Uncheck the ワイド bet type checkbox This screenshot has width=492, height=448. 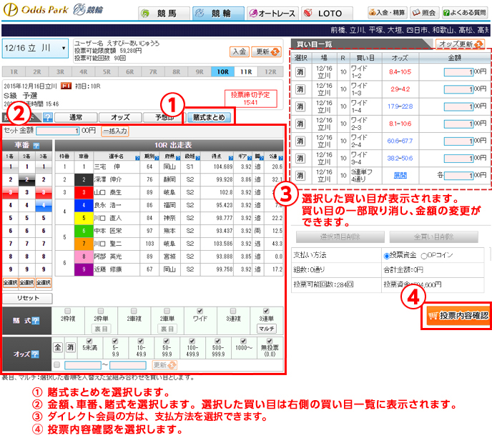[200, 311]
